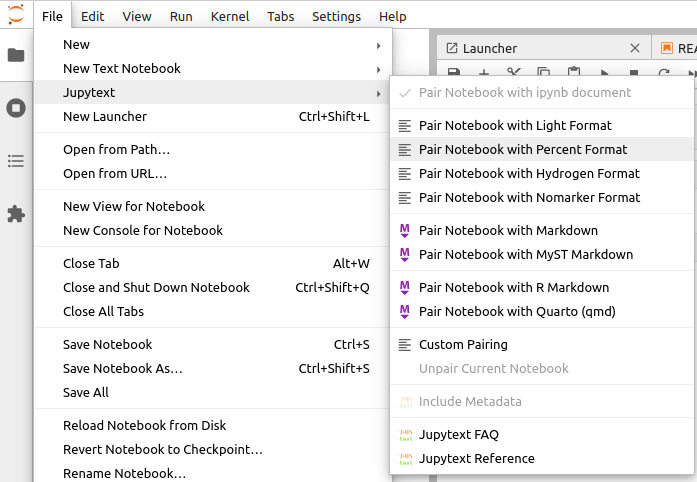Choose Close Tab
This screenshot has height=482, width=697.
tap(213, 263)
